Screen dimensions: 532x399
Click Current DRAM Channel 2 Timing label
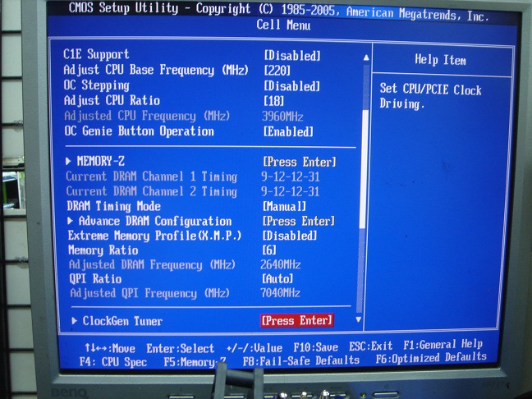[x=151, y=191]
